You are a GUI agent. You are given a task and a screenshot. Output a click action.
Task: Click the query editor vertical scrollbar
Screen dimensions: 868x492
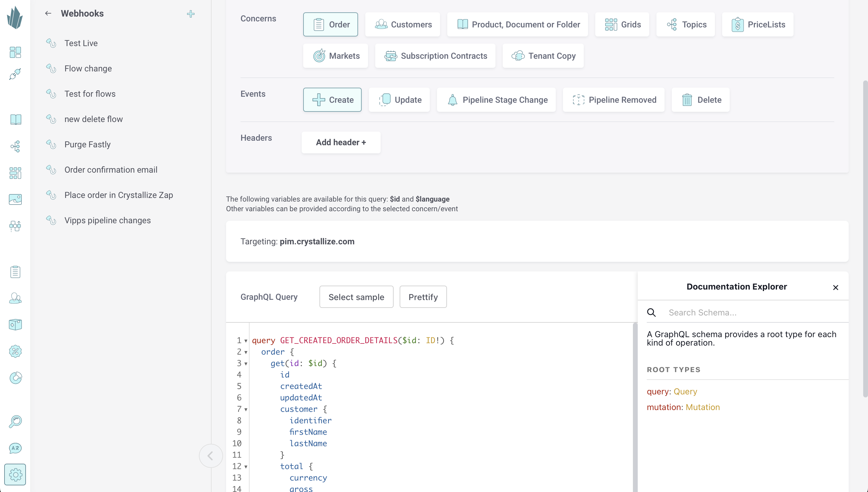[x=635, y=407]
